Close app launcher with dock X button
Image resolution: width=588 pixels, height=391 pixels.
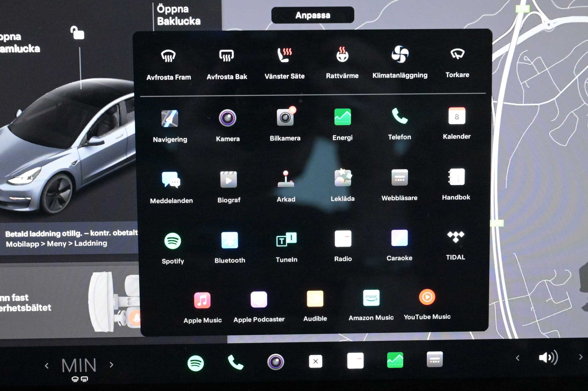[x=315, y=361]
